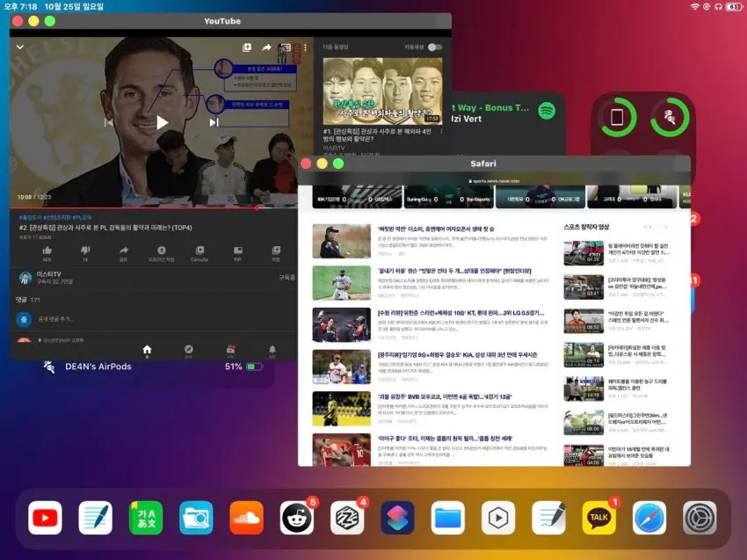This screenshot has height=560, width=747.
Task: Open the hexagon play-button app in the dock
Action: point(498,518)
